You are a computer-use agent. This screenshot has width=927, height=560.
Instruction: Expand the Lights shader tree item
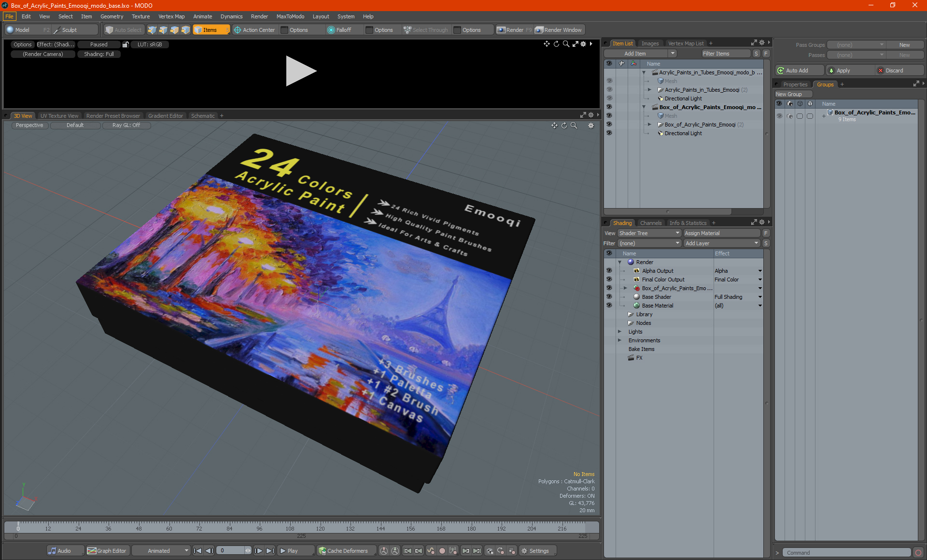(619, 332)
